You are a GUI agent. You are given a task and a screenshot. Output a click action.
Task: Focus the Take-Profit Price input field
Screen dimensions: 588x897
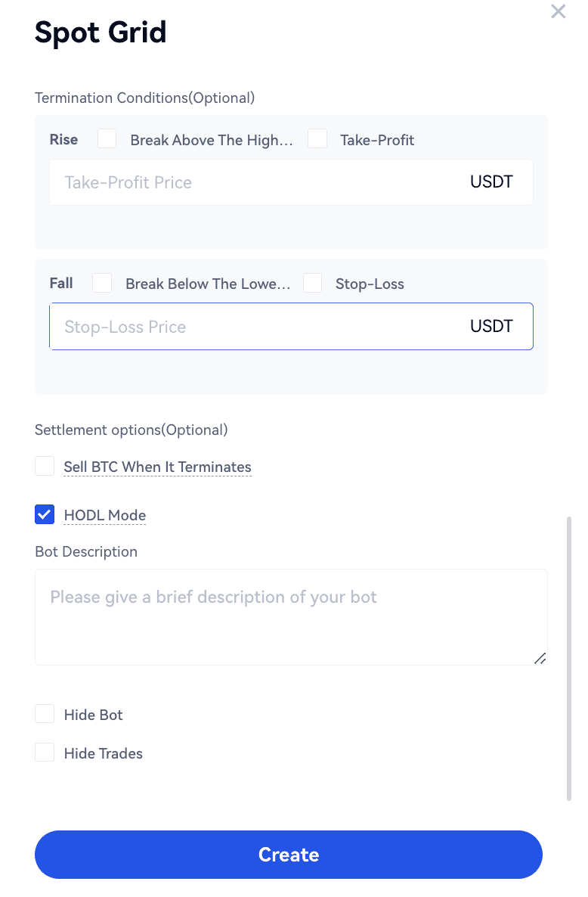(x=257, y=182)
